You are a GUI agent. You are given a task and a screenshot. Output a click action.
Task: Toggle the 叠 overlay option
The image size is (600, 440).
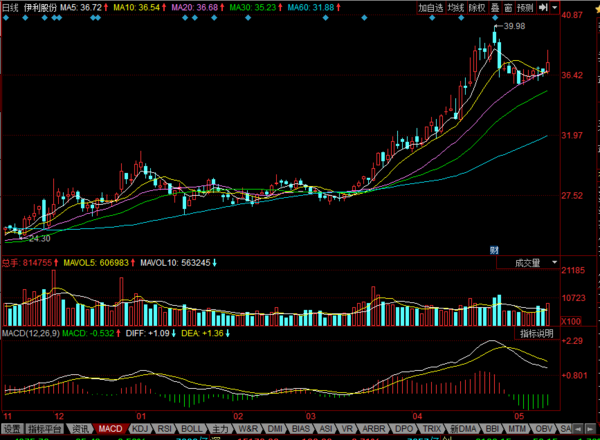coord(494,6)
